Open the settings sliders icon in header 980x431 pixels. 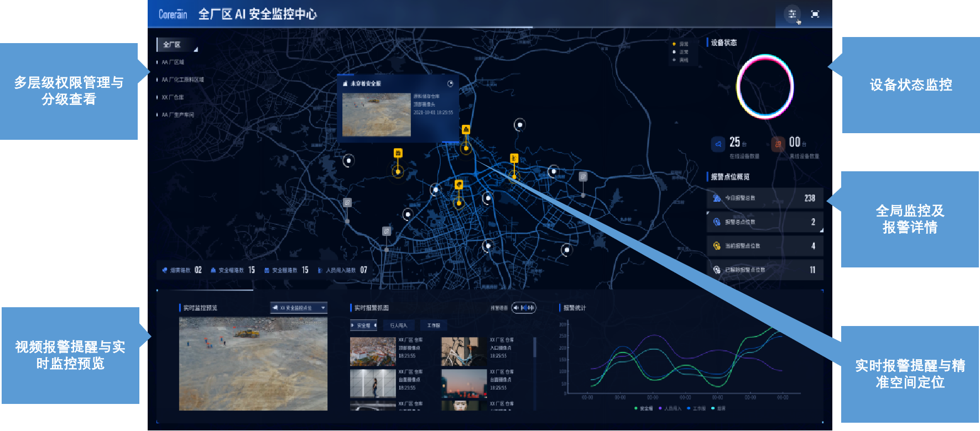(x=792, y=14)
